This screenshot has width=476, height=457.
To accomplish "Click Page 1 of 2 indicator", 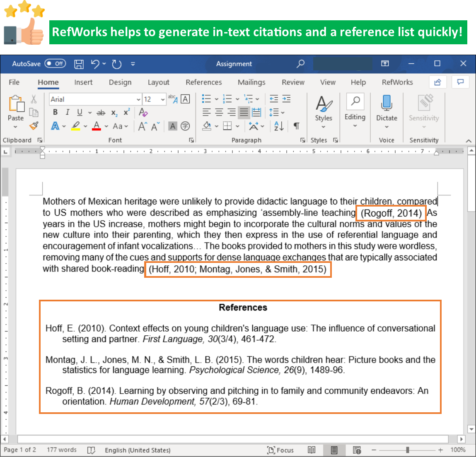I will click(x=20, y=450).
